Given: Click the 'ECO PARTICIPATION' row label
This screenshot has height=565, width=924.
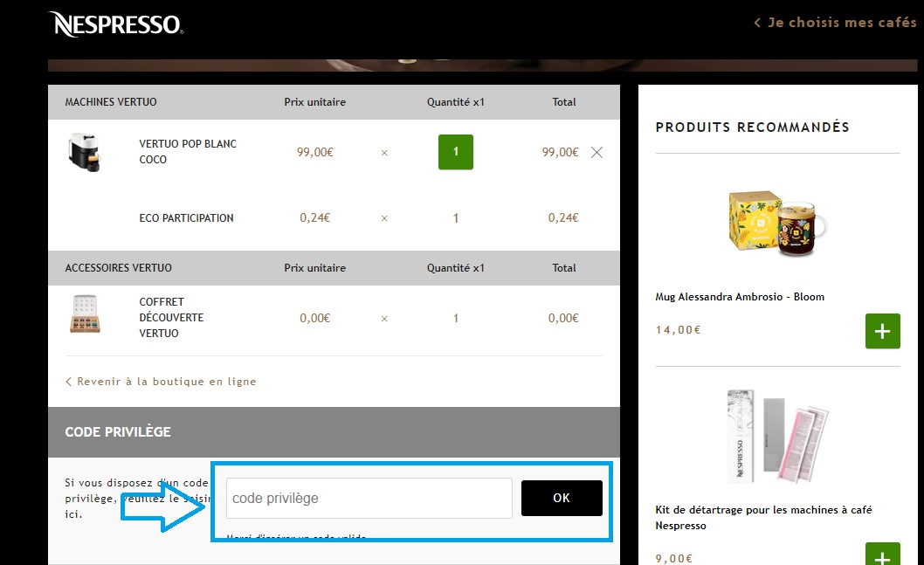Looking at the screenshot, I should tap(186, 218).
